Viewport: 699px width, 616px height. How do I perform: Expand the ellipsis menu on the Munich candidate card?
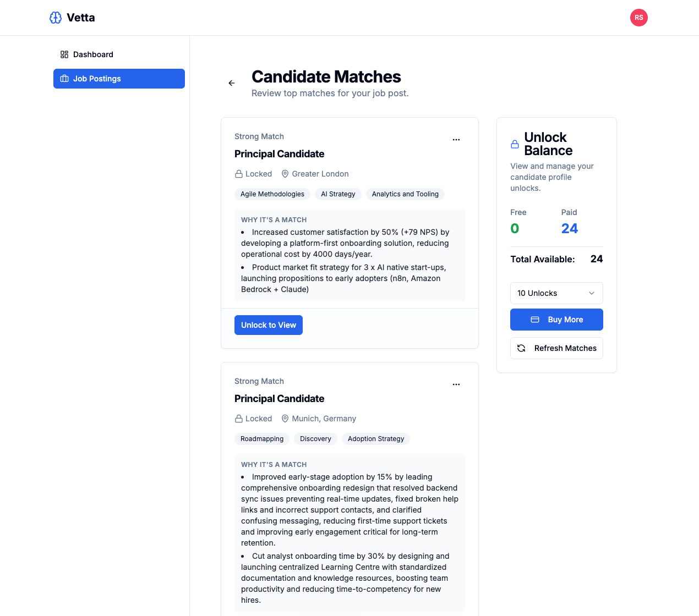click(456, 384)
